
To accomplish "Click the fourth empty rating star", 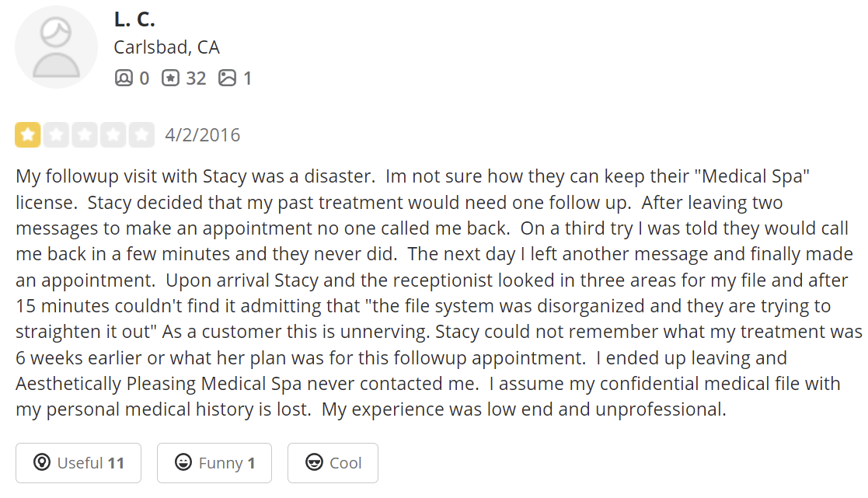I will 113,135.
